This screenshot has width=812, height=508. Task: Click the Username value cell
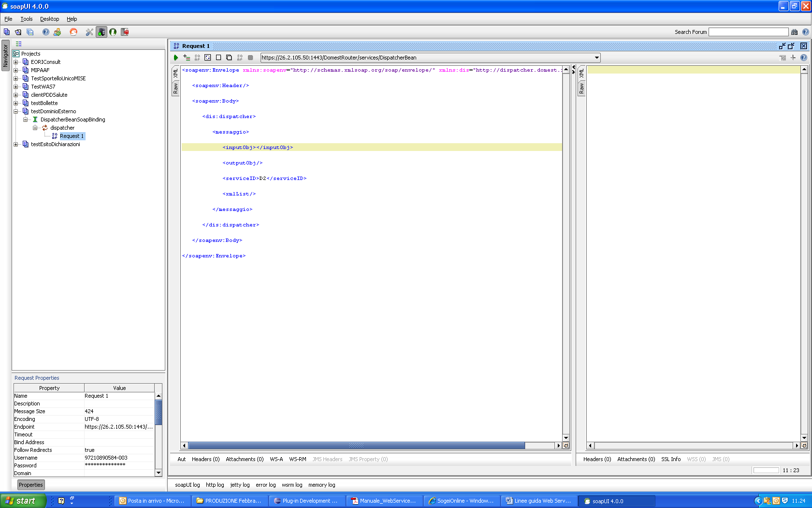tap(119, 458)
